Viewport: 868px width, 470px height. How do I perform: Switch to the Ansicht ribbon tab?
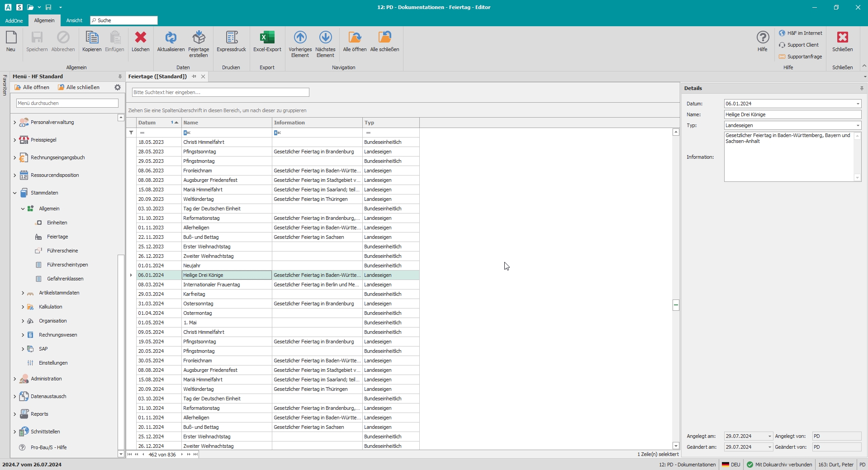[x=74, y=20]
